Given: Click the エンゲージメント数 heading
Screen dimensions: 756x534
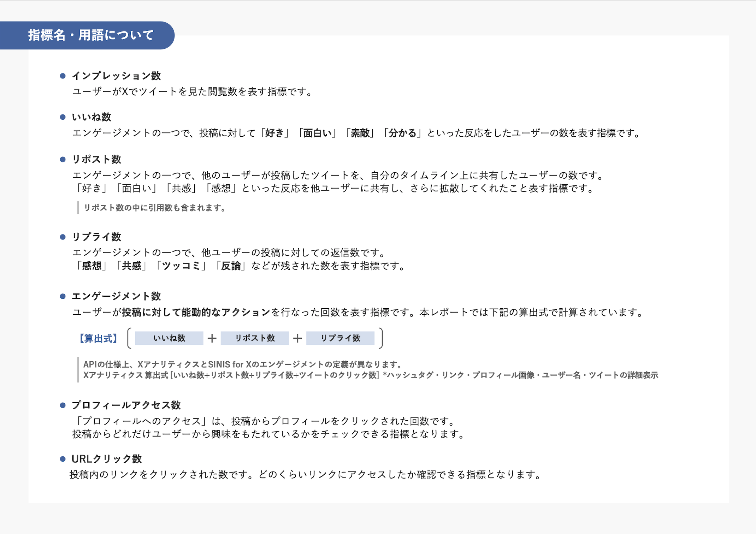Looking at the screenshot, I should click(x=116, y=296).
